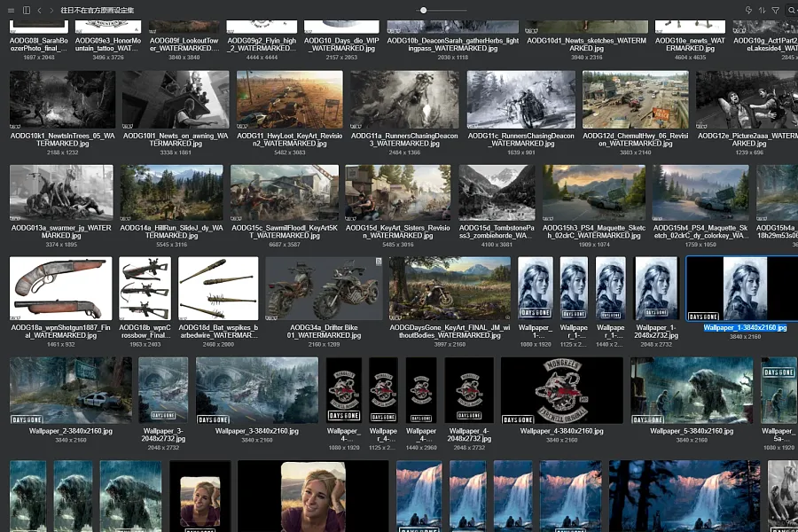Select Wallpaper_4-3840x2160 Mongrels thumbnail
The width and height of the screenshot is (798, 532).
pyautogui.click(x=562, y=390)
